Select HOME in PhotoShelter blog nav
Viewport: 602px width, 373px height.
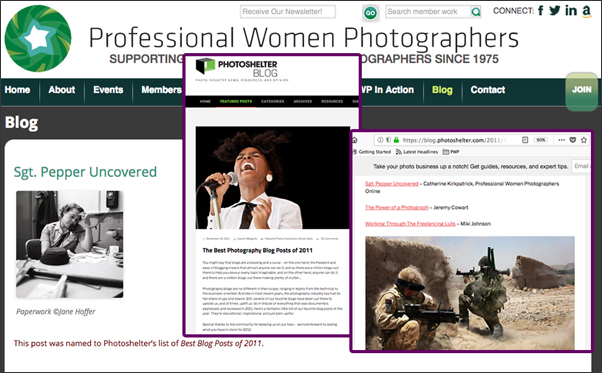click(x=205, y=102)
